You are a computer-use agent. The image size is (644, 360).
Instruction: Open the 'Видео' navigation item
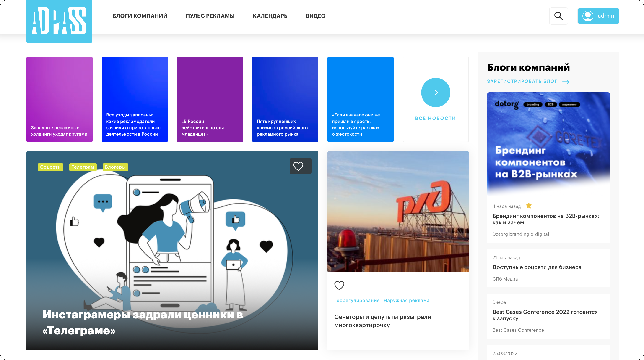[x=315, y=16]
